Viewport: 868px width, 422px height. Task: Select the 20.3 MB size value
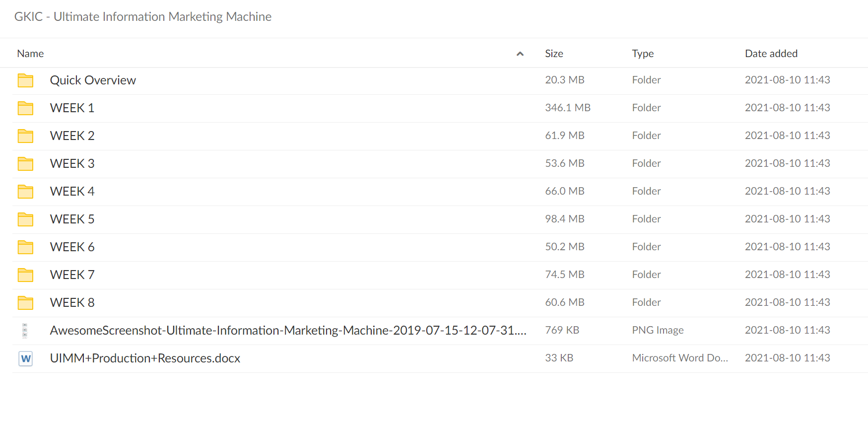[x=565, y=80]
